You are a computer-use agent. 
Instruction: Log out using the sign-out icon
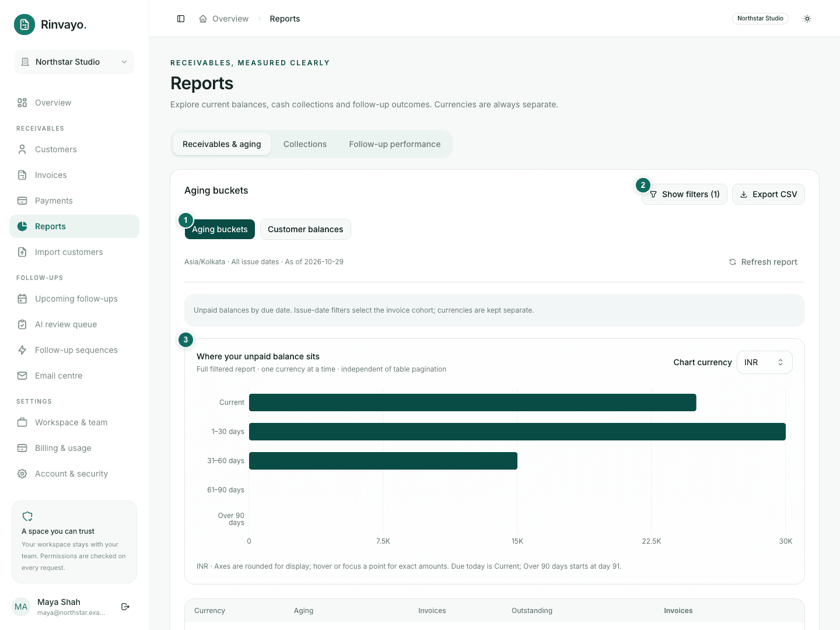click(125, 607)
